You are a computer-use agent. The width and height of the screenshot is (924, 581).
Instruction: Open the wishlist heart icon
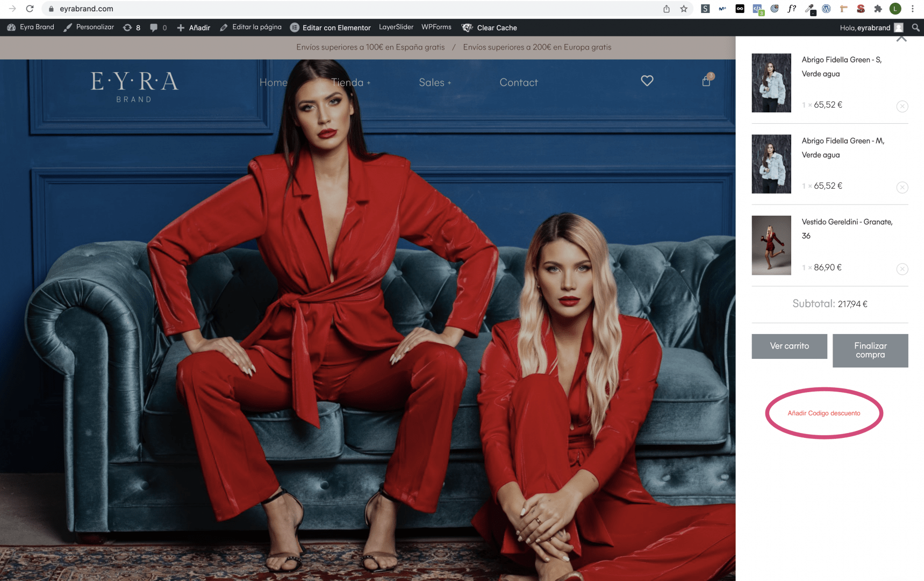pyautogui.click(x=647, y=81)
